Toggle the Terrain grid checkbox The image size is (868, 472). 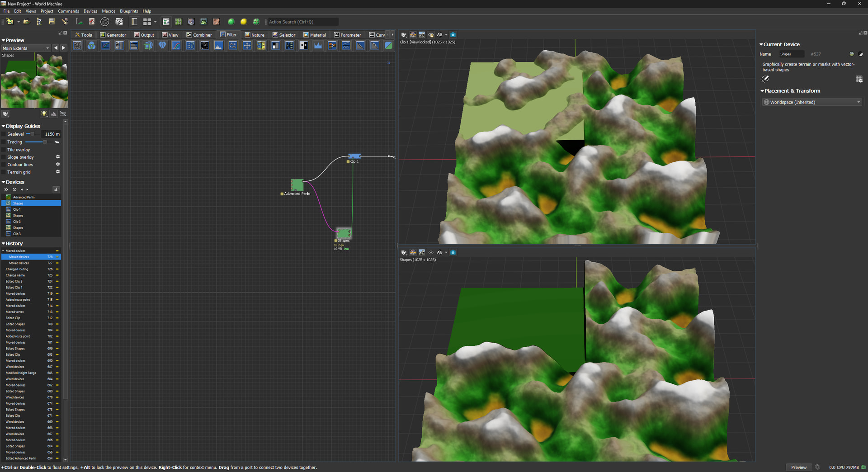(x=4, y=172)
